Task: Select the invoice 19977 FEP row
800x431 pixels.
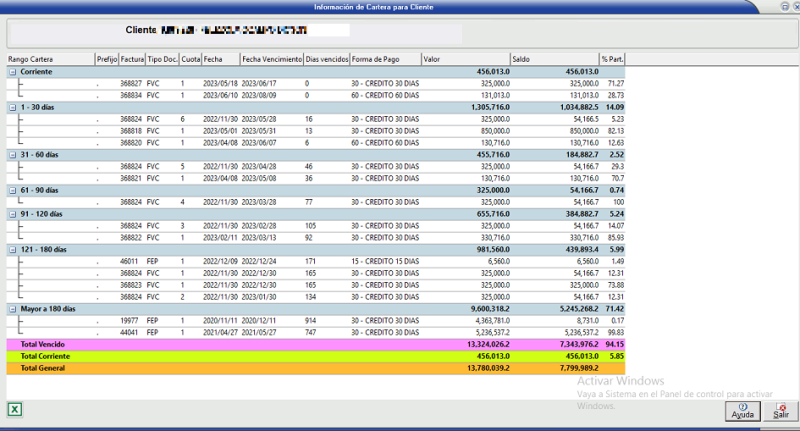Action: tap(300, 321)
